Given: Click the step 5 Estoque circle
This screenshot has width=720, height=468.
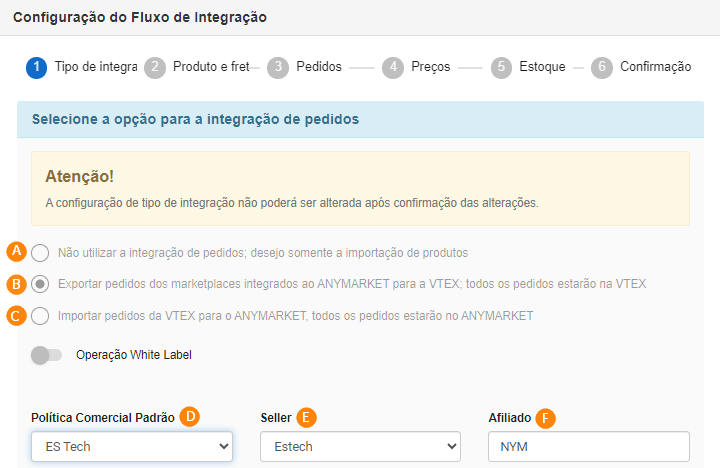Looking at the screenshot, I should (501, 67).
